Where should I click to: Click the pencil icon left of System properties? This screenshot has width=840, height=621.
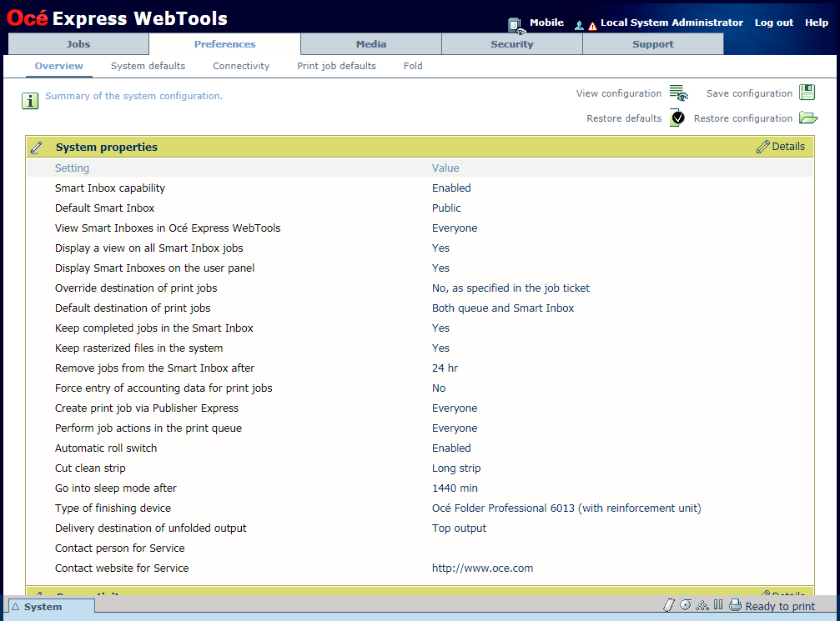[37, 148]
